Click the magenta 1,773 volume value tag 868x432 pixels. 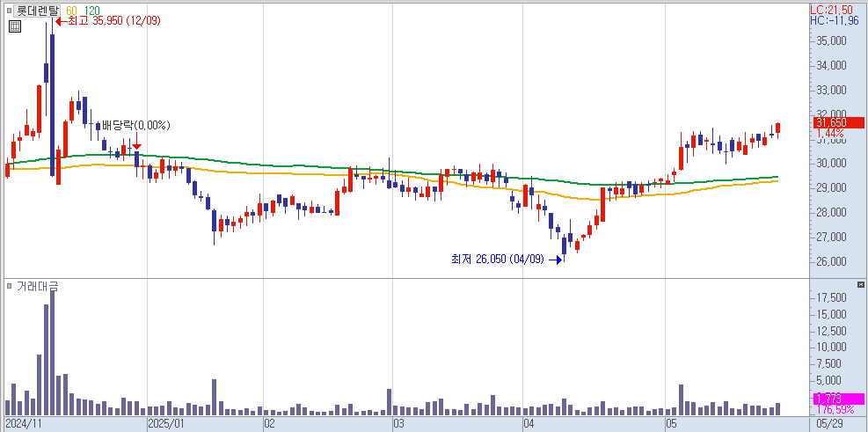click(838, 399)
